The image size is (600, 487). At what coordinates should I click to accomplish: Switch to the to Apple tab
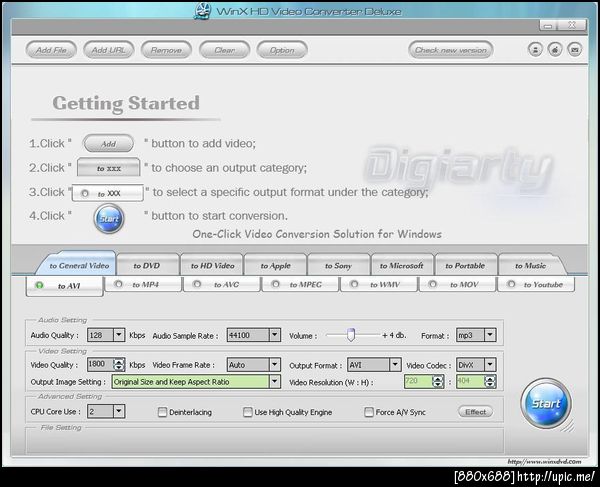[x=276, y=265]
